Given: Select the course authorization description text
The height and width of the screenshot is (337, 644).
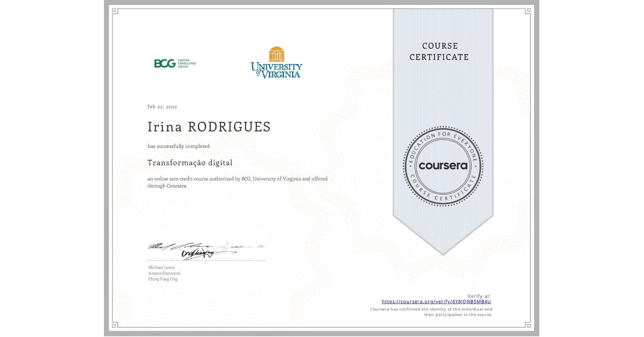Looking at the screenshot, I should [237, 182].
